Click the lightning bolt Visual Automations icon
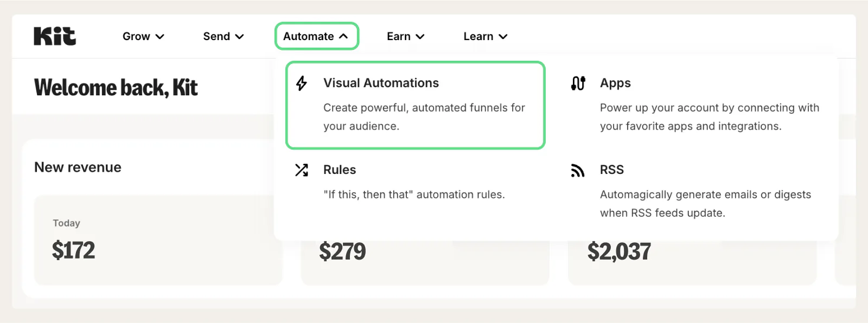Viewport: 868px width, 323px height. [302, 83]
